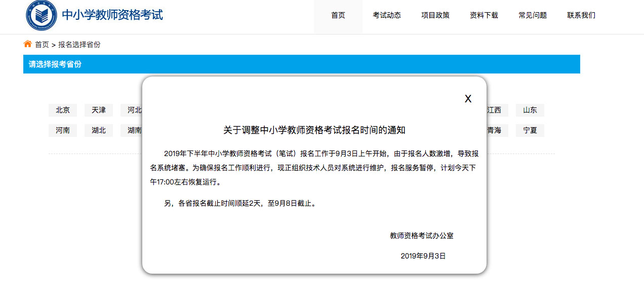This screenshot has width=644, height=297.
Task: Close the notice popup with the X
Action: (467, 99)
